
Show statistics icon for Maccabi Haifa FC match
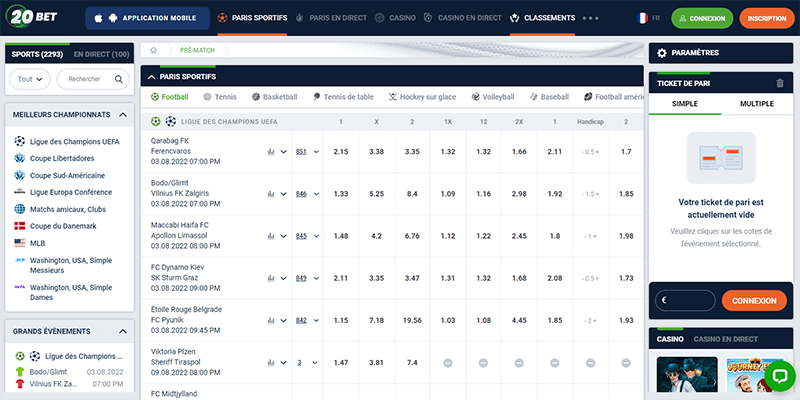tap(271, 236)
